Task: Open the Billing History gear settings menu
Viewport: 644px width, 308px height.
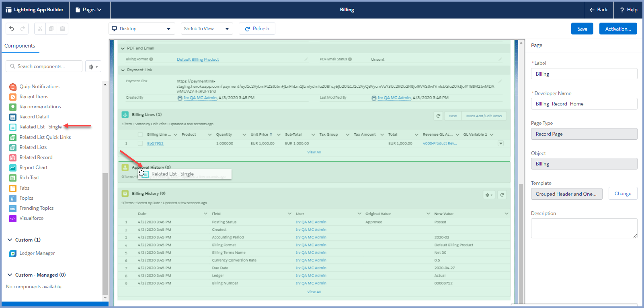Action: [489, 195]
